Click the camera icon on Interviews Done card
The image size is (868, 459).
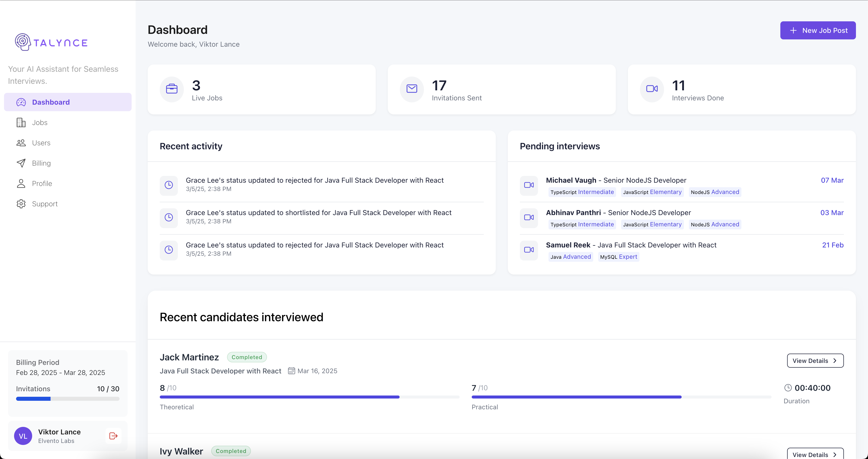coord(652,89)
